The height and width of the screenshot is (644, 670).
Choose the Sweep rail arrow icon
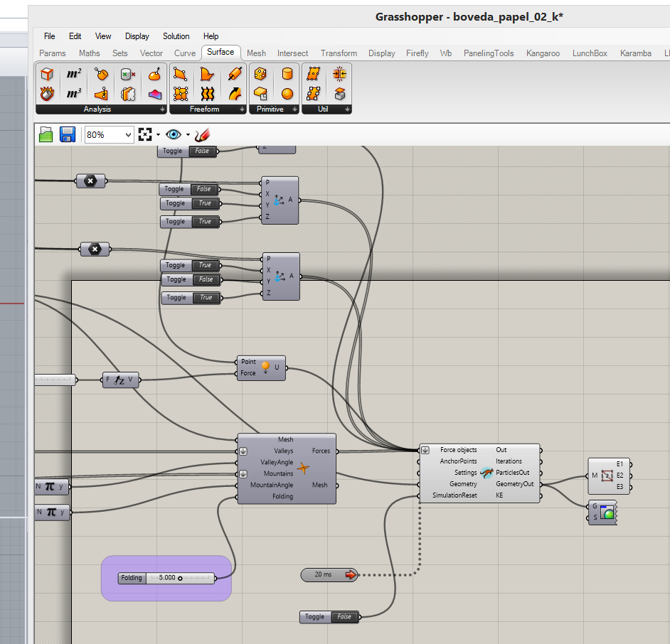235,93
